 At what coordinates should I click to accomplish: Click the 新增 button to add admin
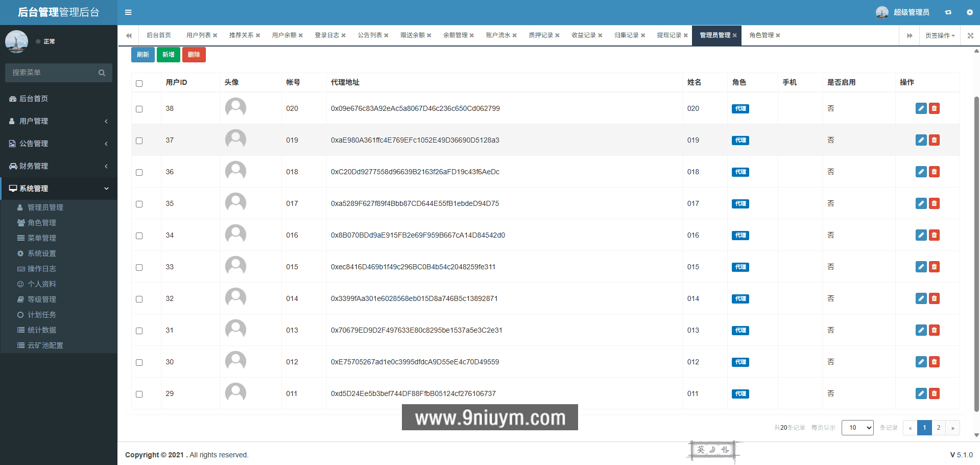tap(169, 54)
